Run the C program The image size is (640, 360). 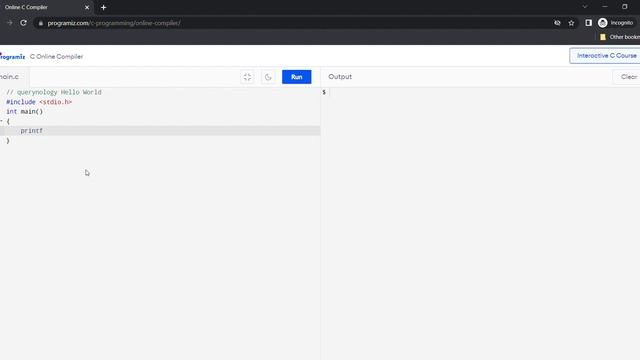296,77
